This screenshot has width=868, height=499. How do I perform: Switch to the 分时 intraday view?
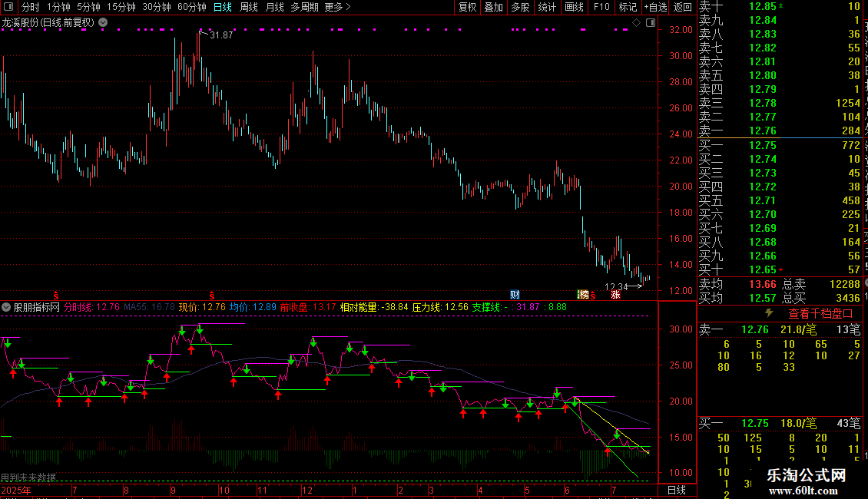click(x=31, y=7)
